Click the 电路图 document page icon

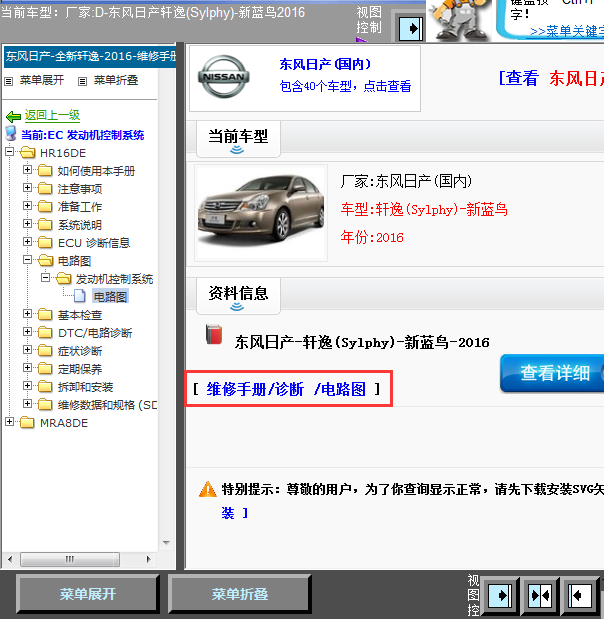[80, 296]
